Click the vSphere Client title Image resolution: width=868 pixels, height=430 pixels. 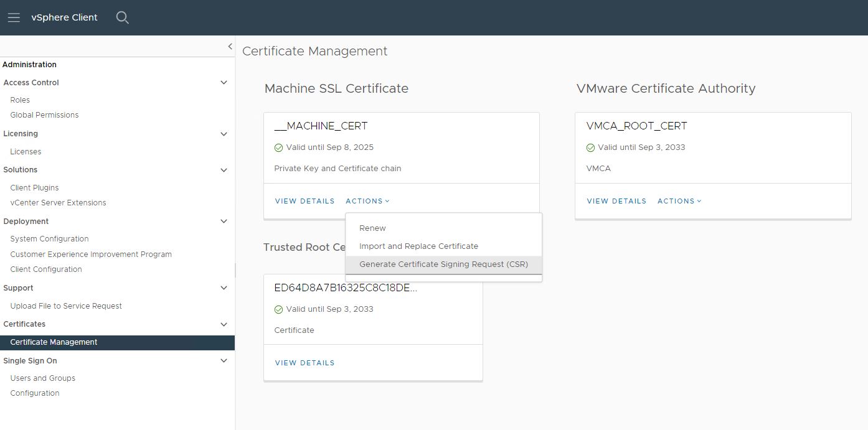pos(64,17)
